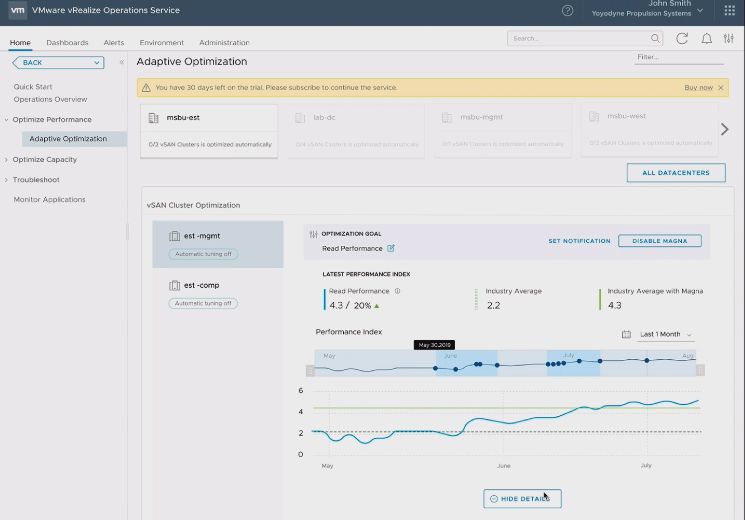
Task: Open Monitor Applications in sidebar
Action: 49,200
